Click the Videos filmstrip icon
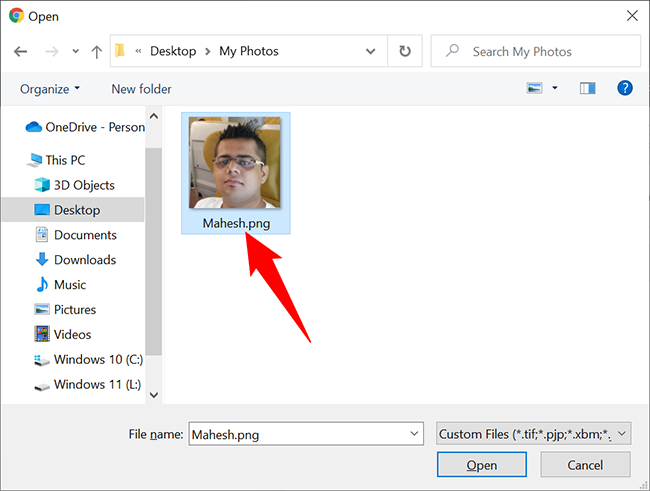650x491 pixels. point(42,334)
